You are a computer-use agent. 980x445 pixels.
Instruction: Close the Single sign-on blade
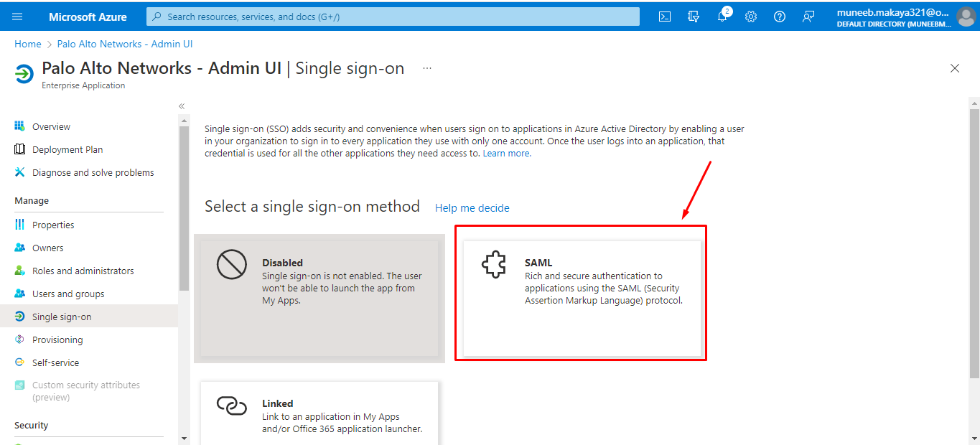click(x=955, y=68)
